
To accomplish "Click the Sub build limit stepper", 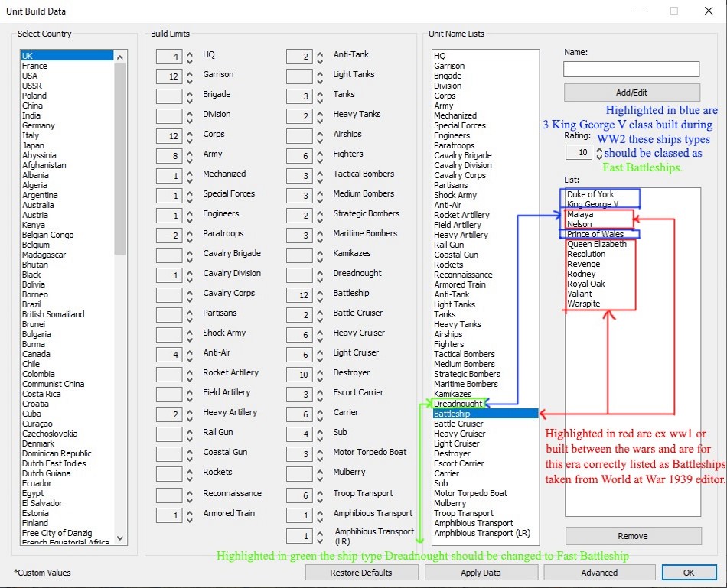I will 320,434.
